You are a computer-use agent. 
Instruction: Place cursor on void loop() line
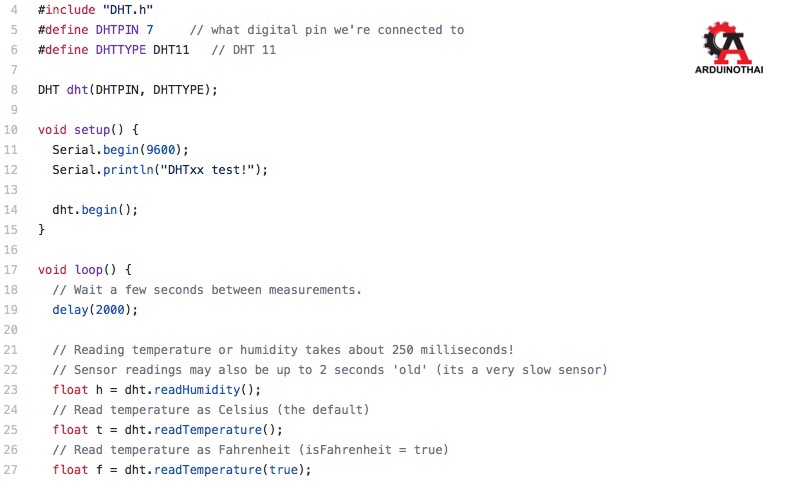point(84,269)
